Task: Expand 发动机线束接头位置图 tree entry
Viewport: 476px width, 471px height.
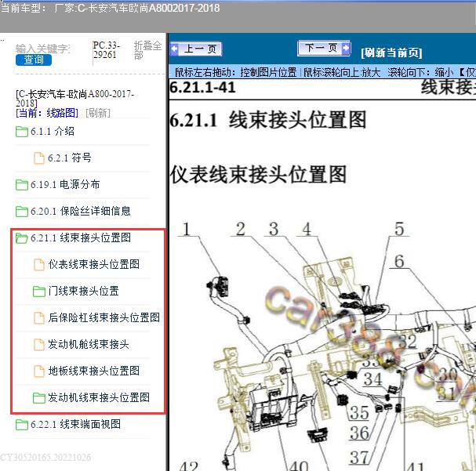Action: pyautogui.click(x=99, y=397)
